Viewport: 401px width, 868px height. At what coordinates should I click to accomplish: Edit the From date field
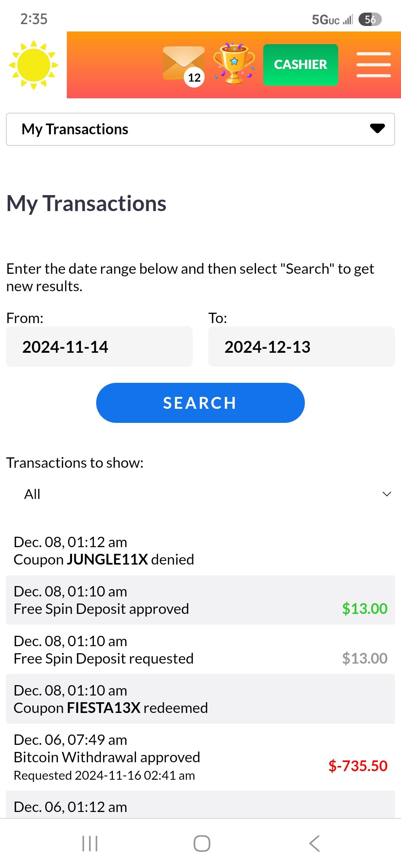tap(99, 347)
